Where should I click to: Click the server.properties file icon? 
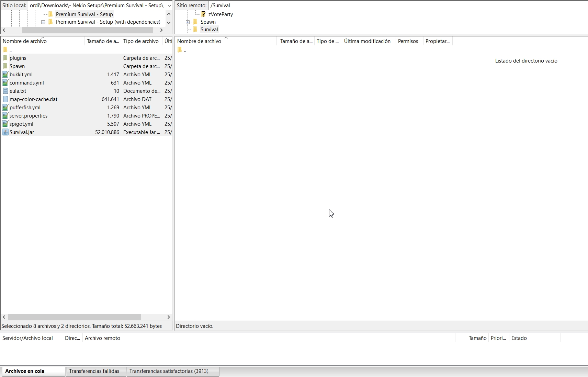5,116
